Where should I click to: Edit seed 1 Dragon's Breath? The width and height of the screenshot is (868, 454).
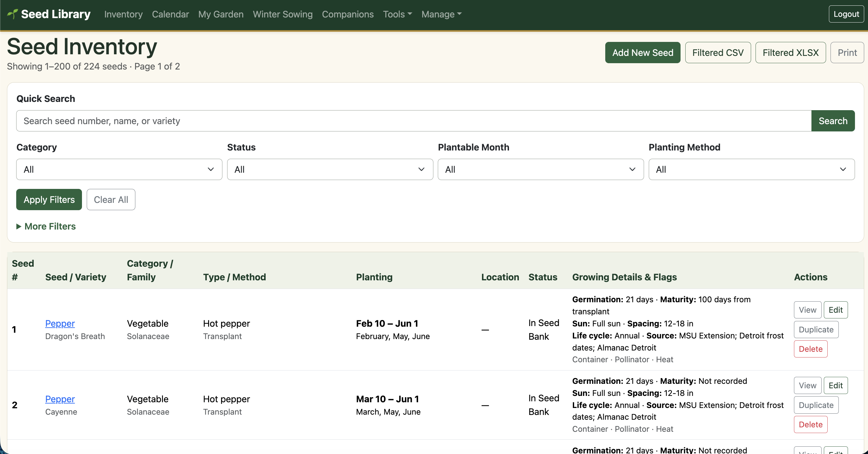tap(835, 310)
